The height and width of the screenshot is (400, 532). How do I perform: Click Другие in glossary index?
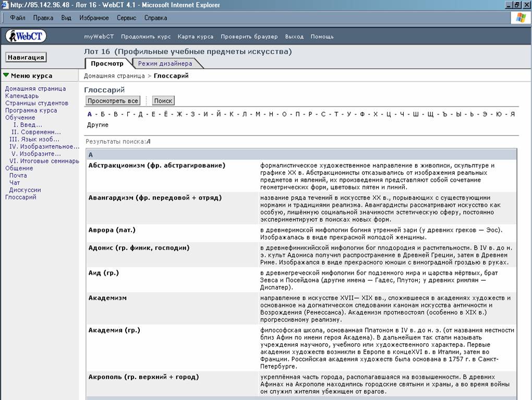[98, 125]
